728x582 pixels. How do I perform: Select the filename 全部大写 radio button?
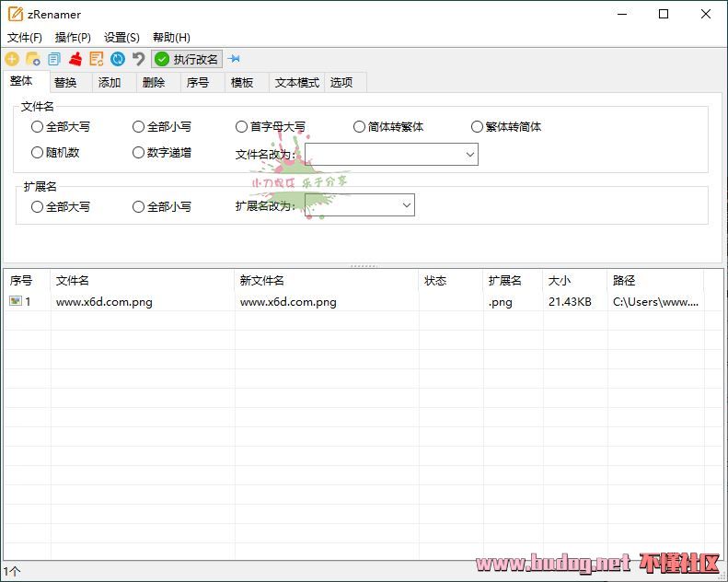point(38,127)
